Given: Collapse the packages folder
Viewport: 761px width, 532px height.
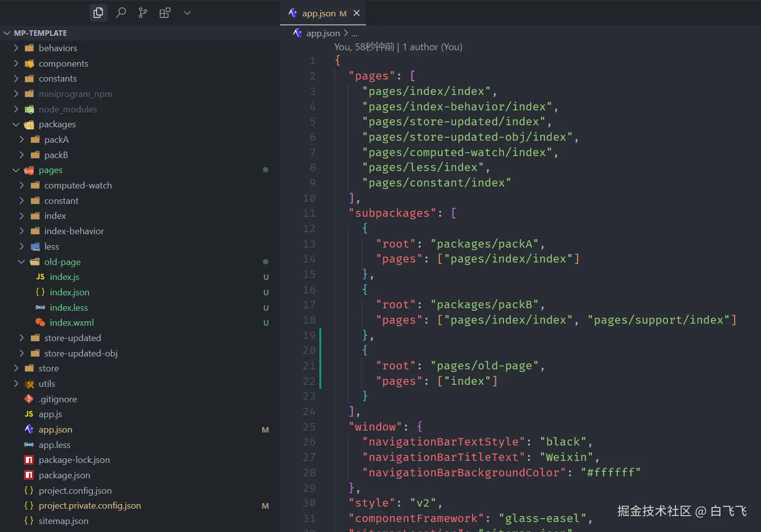Looking at the screenshot, I should point(16,124).
